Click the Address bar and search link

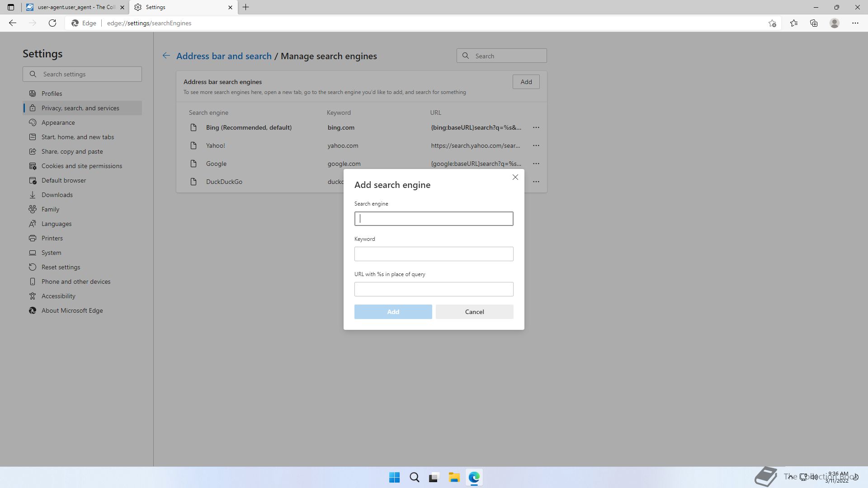[224, 56]
